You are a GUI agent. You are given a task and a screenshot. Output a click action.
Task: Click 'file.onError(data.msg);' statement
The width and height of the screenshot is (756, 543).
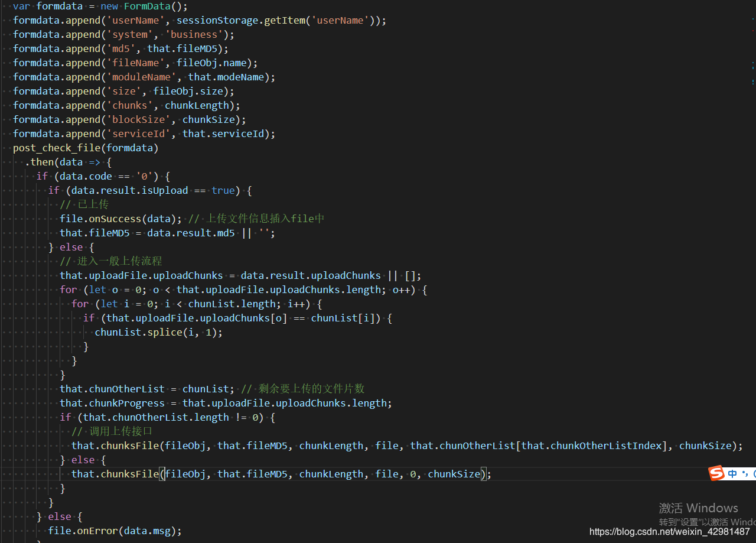click(115, 531)
